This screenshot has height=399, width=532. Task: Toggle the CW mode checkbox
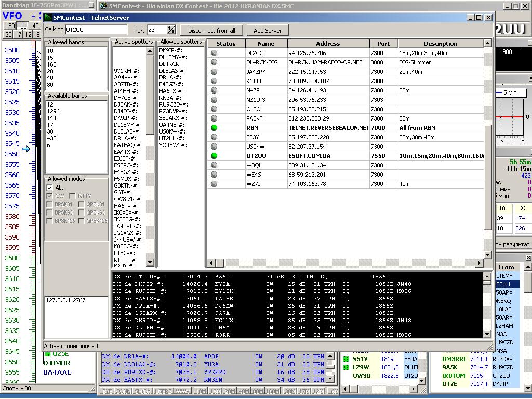[50, 196]
